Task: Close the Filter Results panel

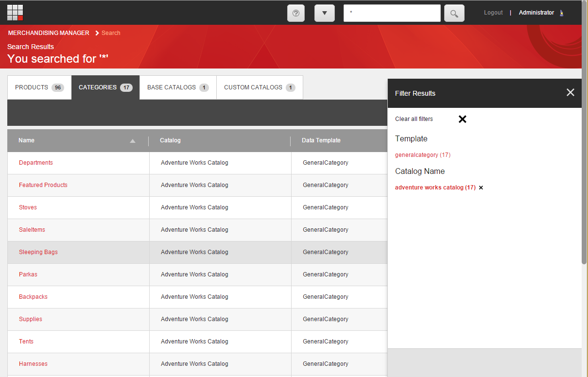Action: [x=570, y=93]
